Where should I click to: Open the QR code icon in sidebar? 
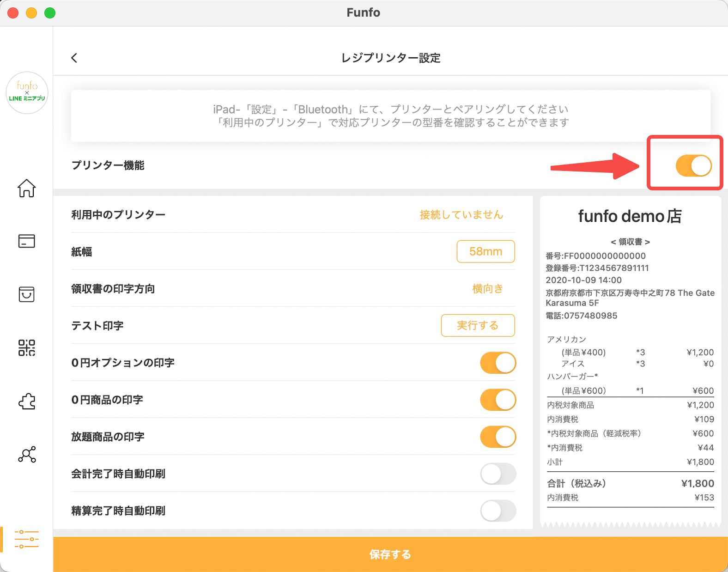click(x=26, y=348)
